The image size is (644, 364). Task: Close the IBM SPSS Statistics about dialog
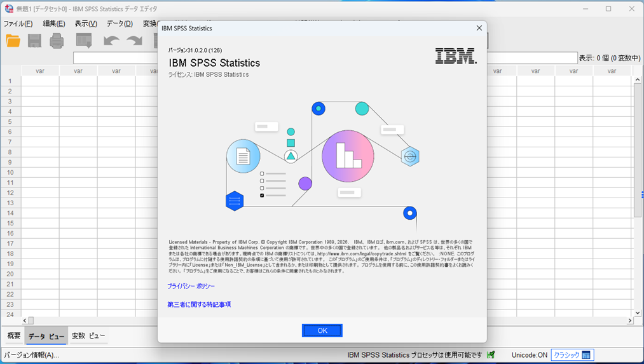pos(479,28)
